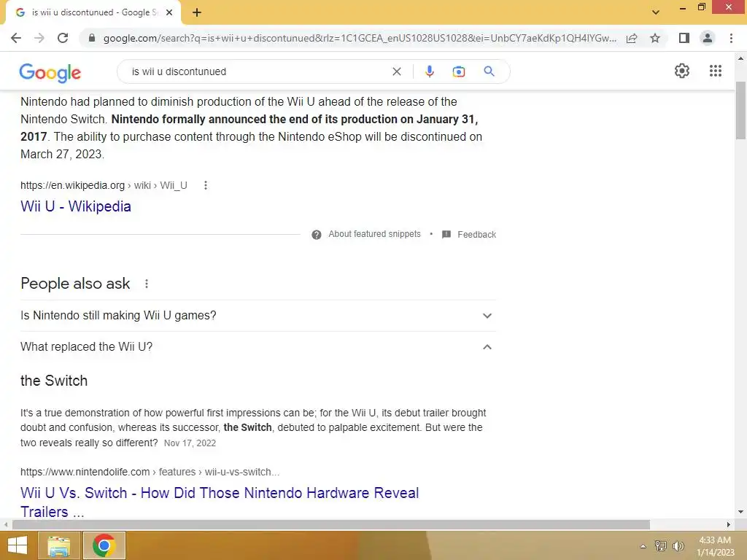Click the nintendolife.com breadcrumb URL
Viewport: 747px width, 560px height.
150,472
